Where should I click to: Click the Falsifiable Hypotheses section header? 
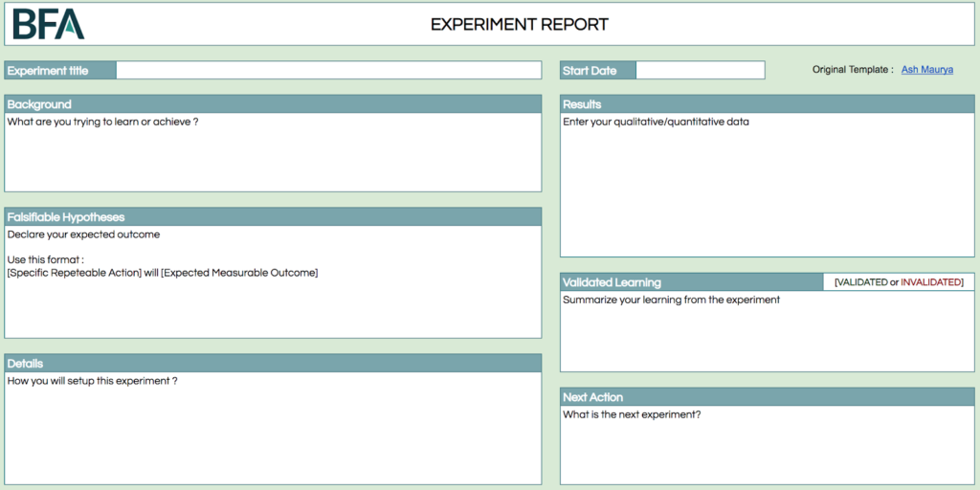pos(273,217)
